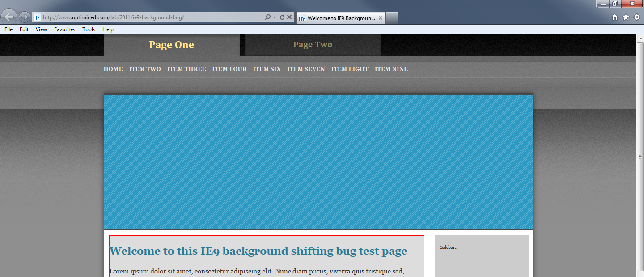Click the Lorem ipsum dolor sit amet paragraph
This screenshot has height=277, width=644.
click(x=257, y=272)
